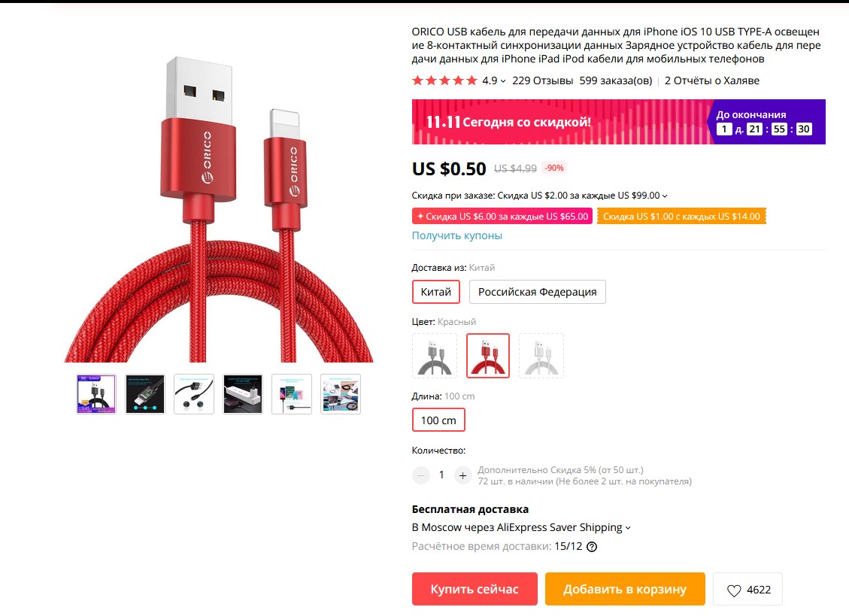Choose shipping from Китай
Screen dimensions: 849x616
(x=436, y=292)
